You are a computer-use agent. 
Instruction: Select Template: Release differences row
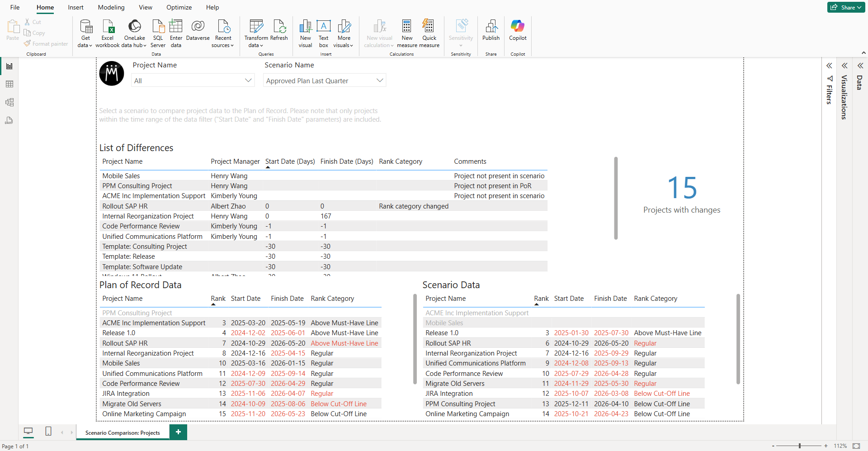pos(323,256)
